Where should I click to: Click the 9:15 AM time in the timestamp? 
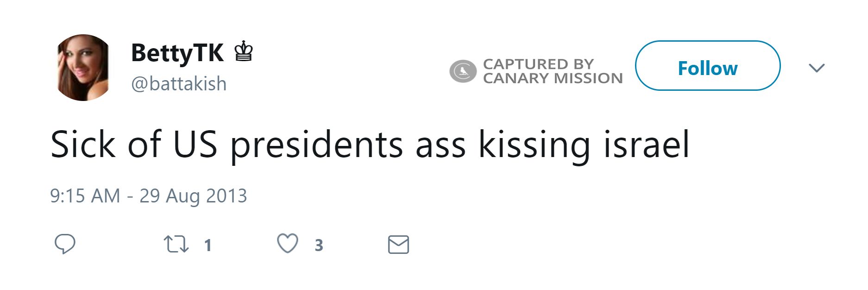pyautogui.click(x=85, y=196)
